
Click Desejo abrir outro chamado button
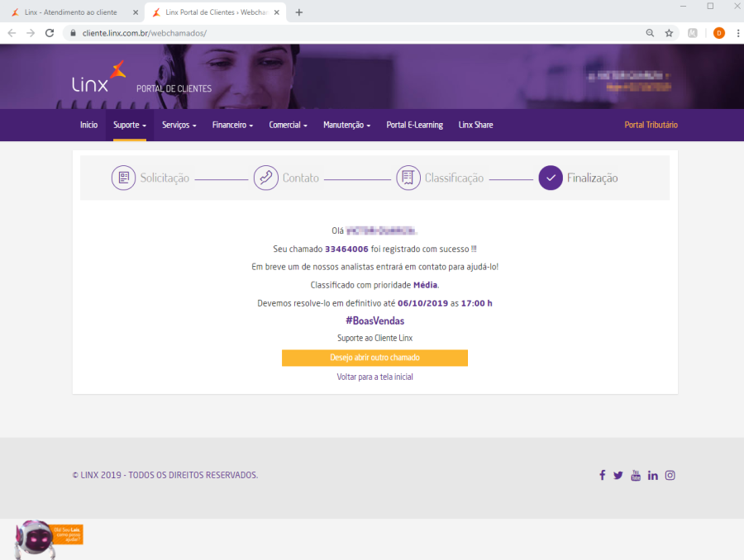point(374,358)
